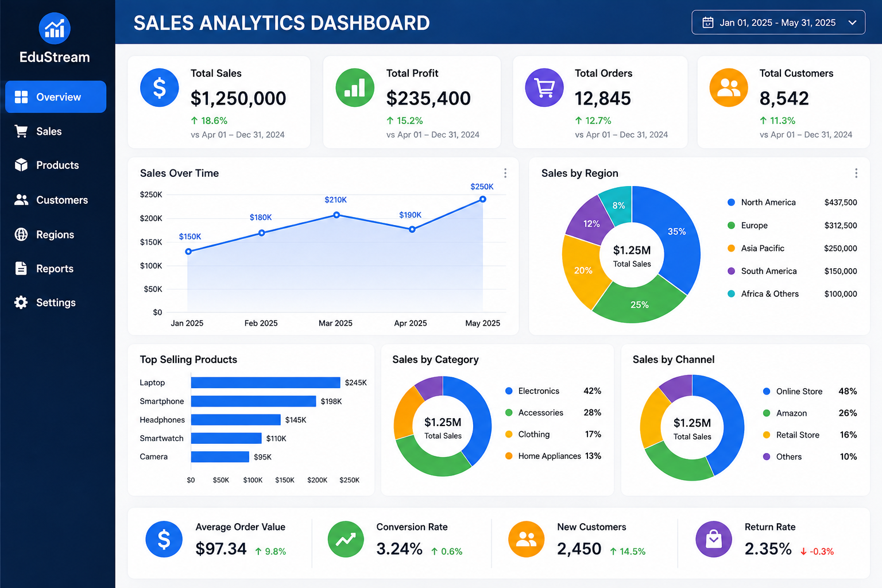Click the 12% segment of region donut

pyautogui.click(x=591, y=223)
